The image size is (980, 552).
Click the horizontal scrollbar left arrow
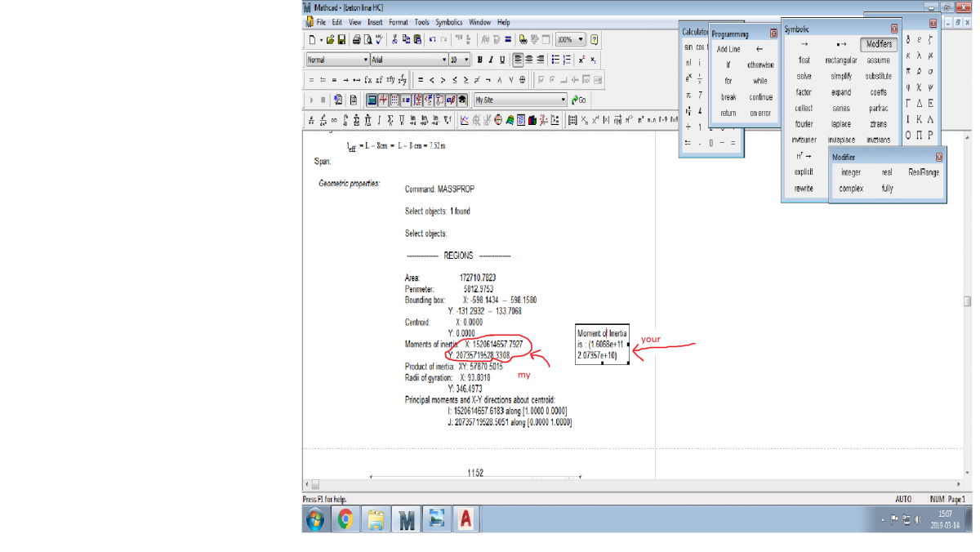(308, 484)
